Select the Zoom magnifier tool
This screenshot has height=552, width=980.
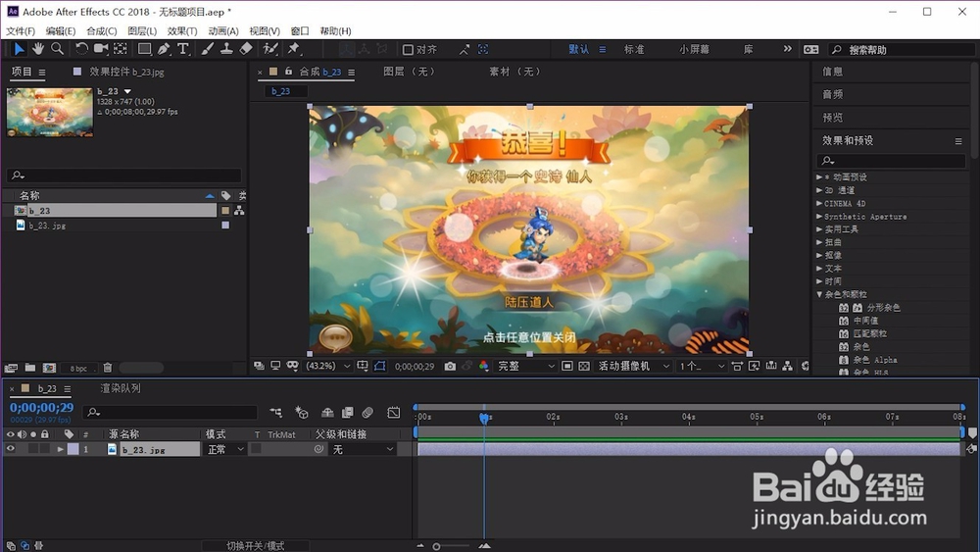[57, 49]
